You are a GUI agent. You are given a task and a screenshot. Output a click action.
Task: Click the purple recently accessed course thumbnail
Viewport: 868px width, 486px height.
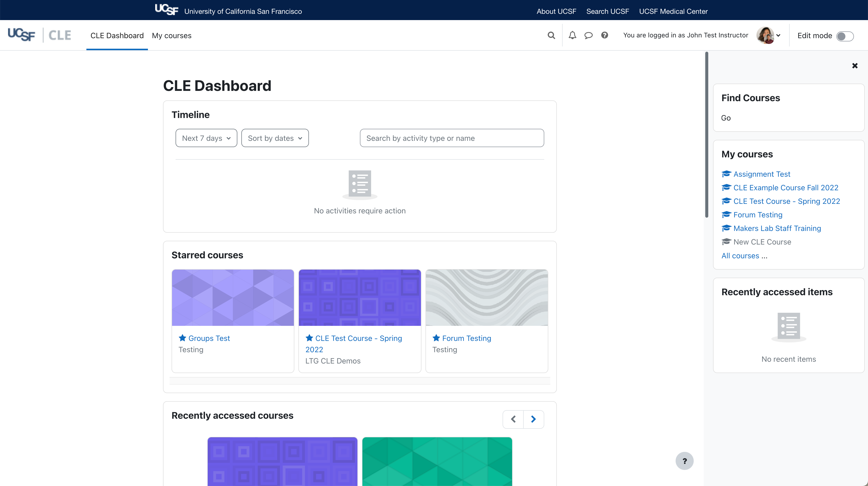point(282,461)
